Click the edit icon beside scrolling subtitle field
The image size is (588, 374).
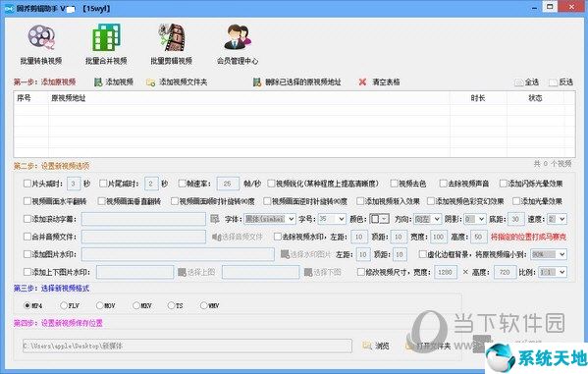[215, 219]
